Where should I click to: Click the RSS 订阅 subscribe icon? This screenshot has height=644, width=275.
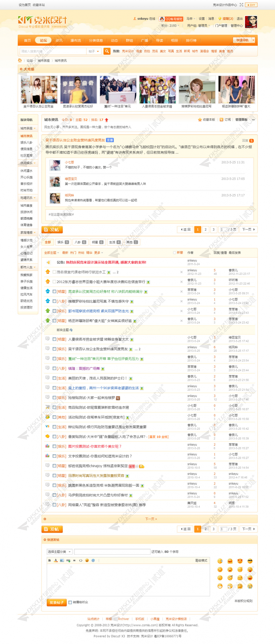point(222,120)
